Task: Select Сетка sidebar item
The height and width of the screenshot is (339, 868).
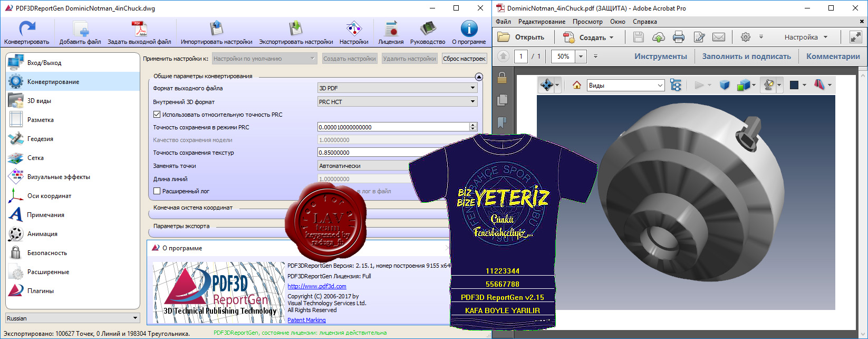Action: (x=73, y=157)
